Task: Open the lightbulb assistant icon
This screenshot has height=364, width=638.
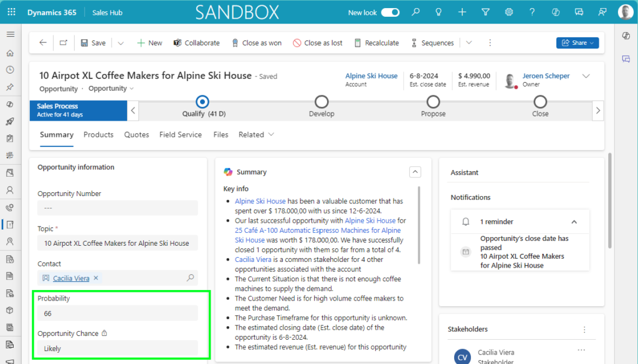Action: [439, 12]
